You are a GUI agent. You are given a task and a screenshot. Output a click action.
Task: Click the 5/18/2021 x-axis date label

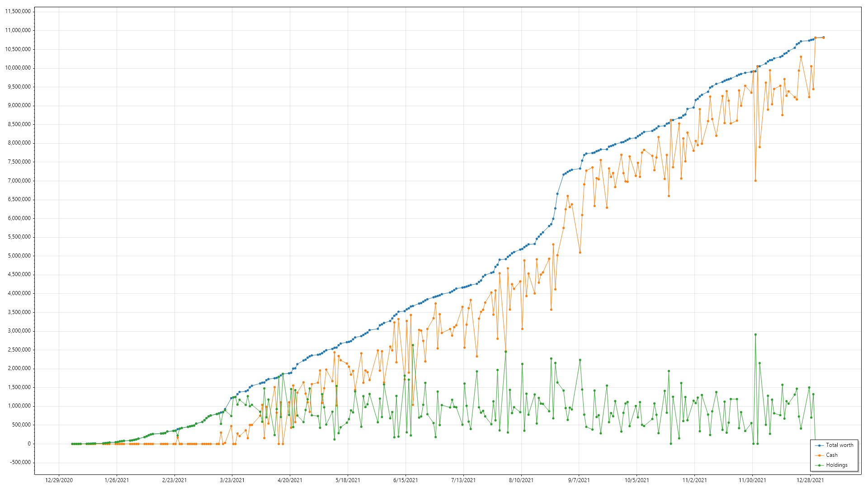coord(348,480)
